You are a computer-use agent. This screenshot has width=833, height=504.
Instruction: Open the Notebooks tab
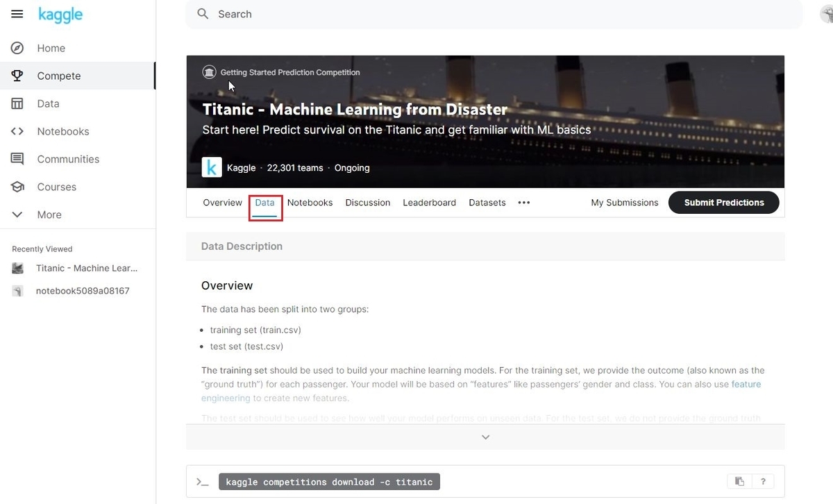tap(310, 203)
